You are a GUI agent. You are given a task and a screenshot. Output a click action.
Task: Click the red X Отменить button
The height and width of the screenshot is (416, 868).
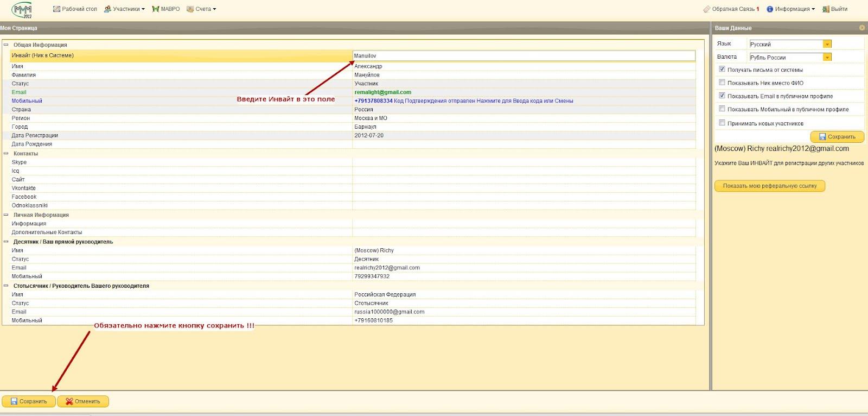(83, 401)
